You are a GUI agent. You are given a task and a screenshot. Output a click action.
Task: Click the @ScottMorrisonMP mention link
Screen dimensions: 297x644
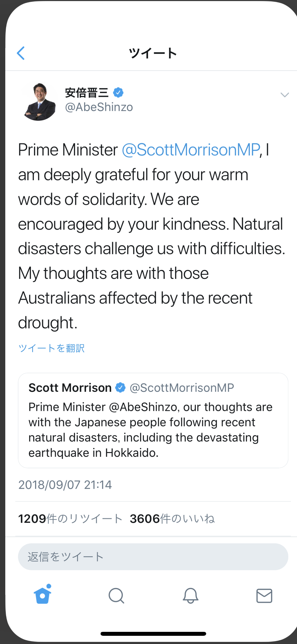tap(191, 150)
